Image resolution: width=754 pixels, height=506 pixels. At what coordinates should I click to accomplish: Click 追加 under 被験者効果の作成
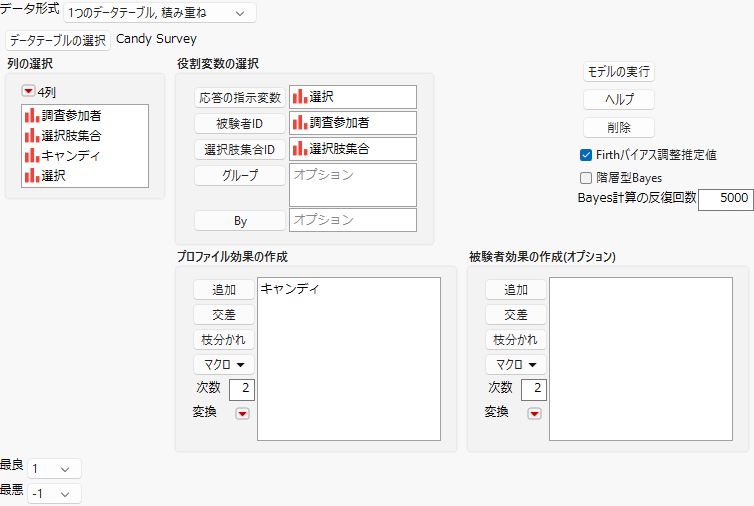point(515,290)
